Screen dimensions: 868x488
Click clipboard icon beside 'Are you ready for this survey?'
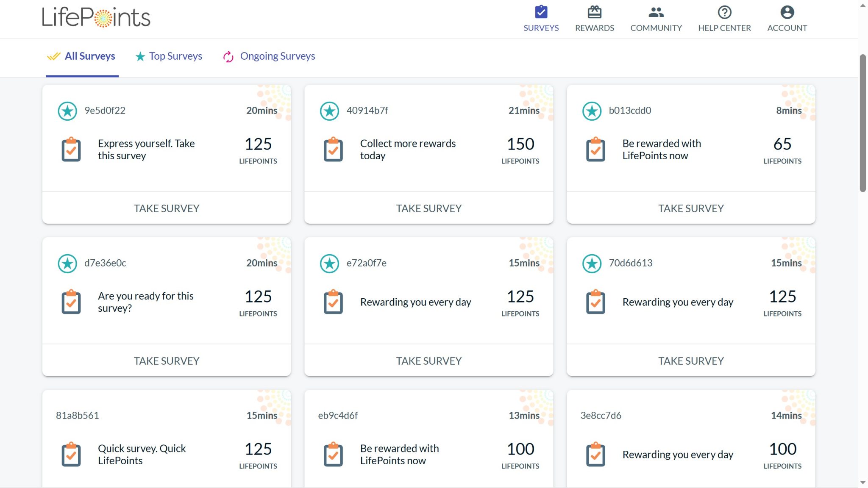click(71, 302)
